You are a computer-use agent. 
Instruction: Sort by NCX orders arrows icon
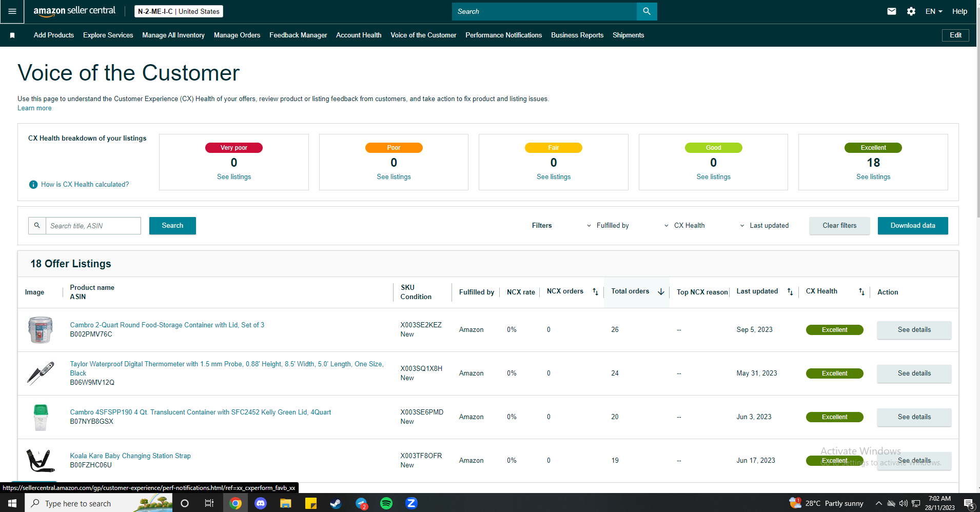595,292
